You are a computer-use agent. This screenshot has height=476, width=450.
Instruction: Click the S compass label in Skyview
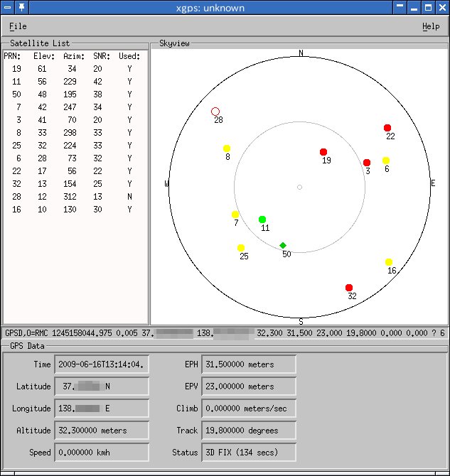[301, 322]
